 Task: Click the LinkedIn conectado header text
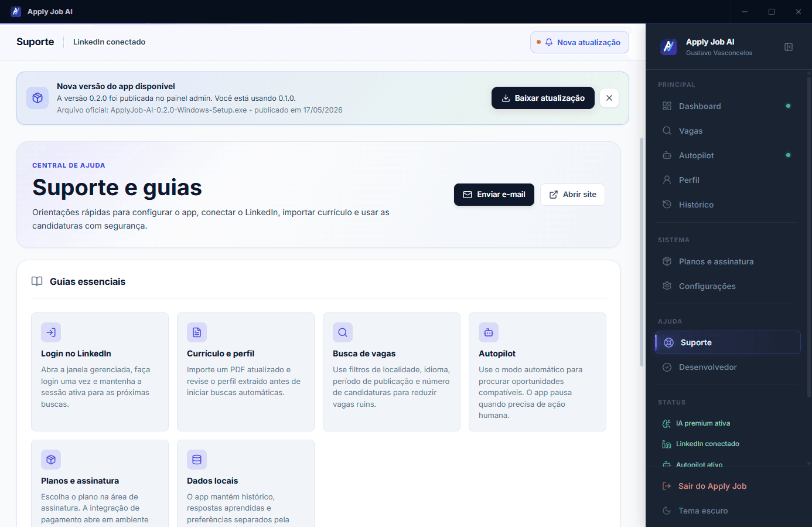click(x=110, y=42)
